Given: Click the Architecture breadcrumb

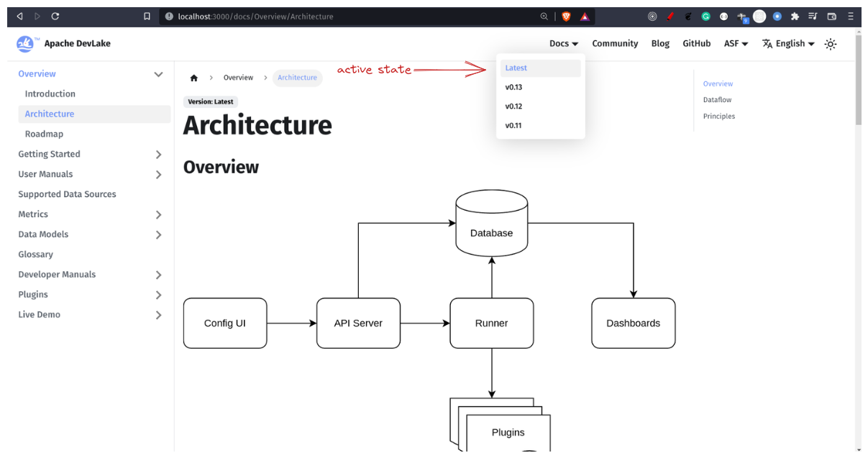Looking at the screenshot, I should (x=297, y=78).
